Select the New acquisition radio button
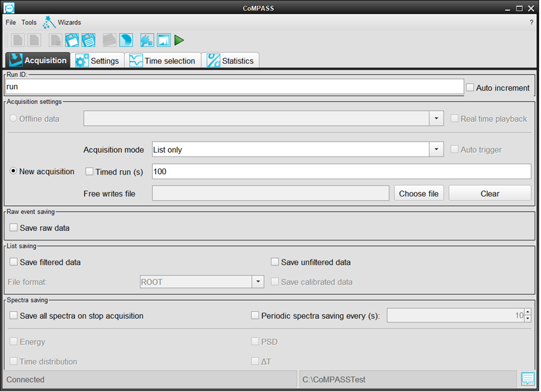The image size is (541, 392). (x=13, y=171)
